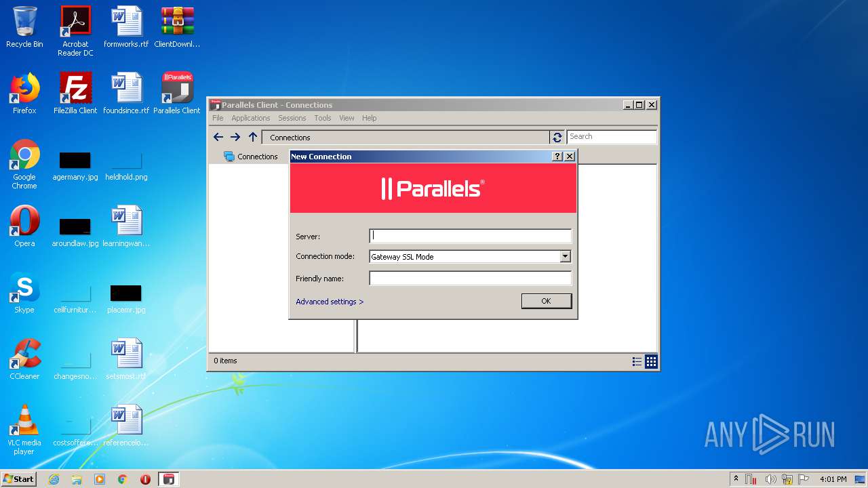The width and height of the screenshot is (868, 488).
Task: Select Parallels Client desktop shortcut
Action: coord(177,94)
